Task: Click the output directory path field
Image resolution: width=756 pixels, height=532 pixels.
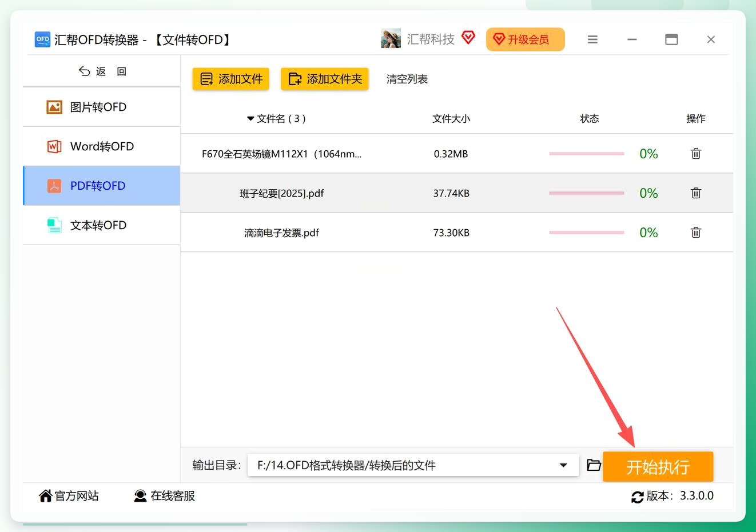Action: (413, 465)
